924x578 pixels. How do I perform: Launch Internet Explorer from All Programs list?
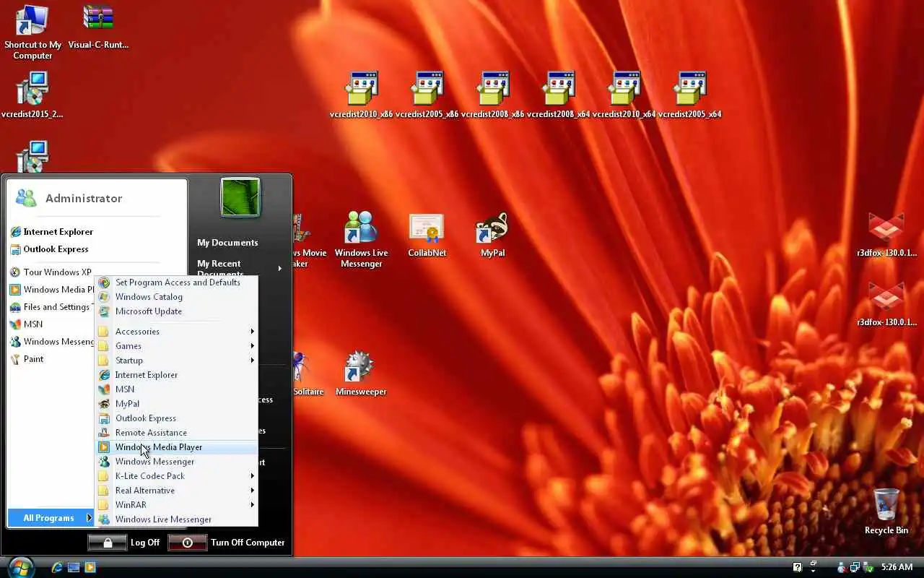coord(177,375)
